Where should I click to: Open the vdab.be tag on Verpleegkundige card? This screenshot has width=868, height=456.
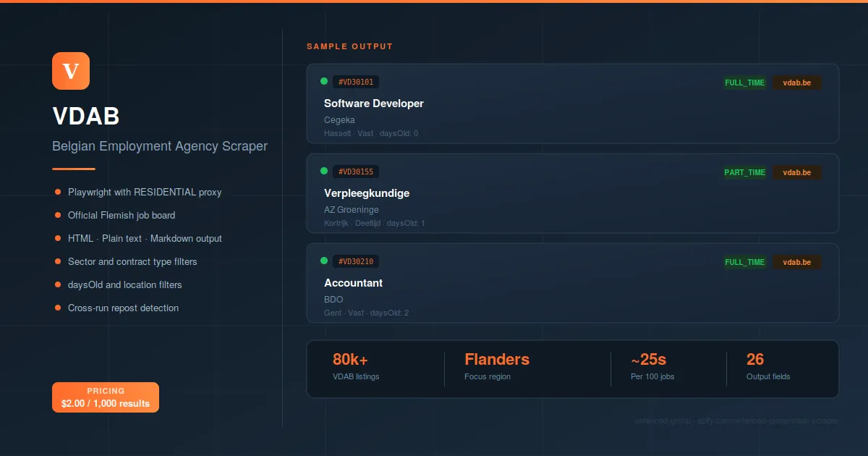click(796, 172)
